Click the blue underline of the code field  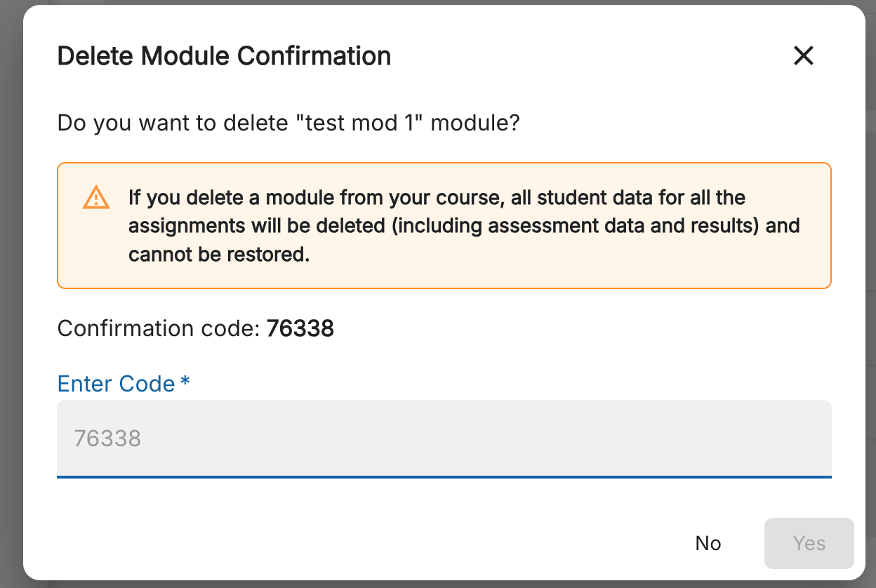444,476
